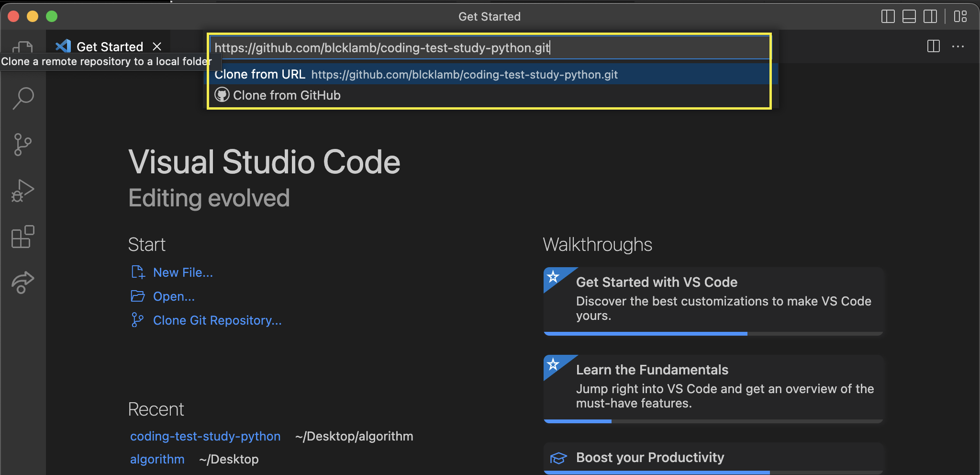Click the repository URL input field

click(x=489, y=47)
